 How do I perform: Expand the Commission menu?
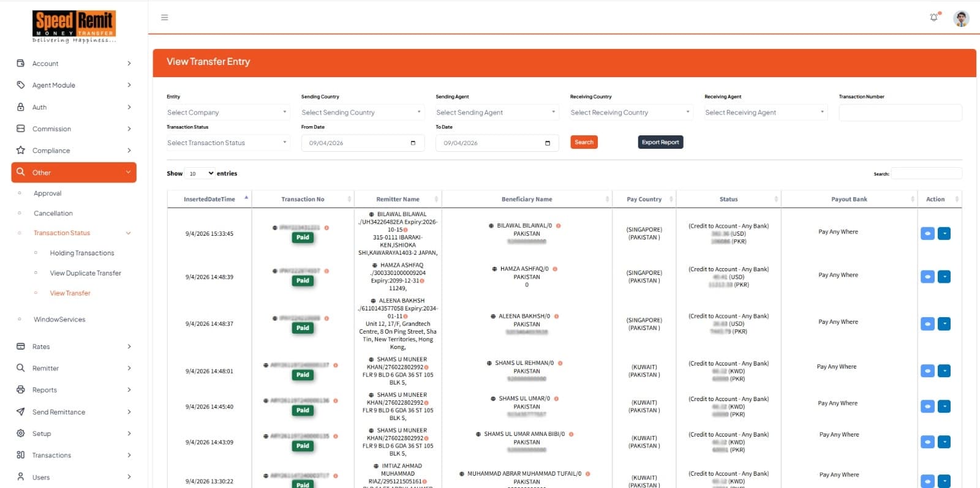click(73, 129)
